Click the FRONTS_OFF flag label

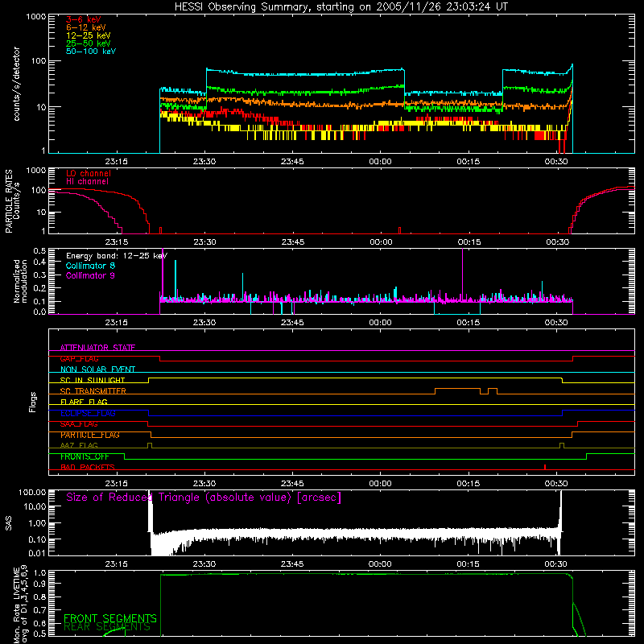[85, 456]
